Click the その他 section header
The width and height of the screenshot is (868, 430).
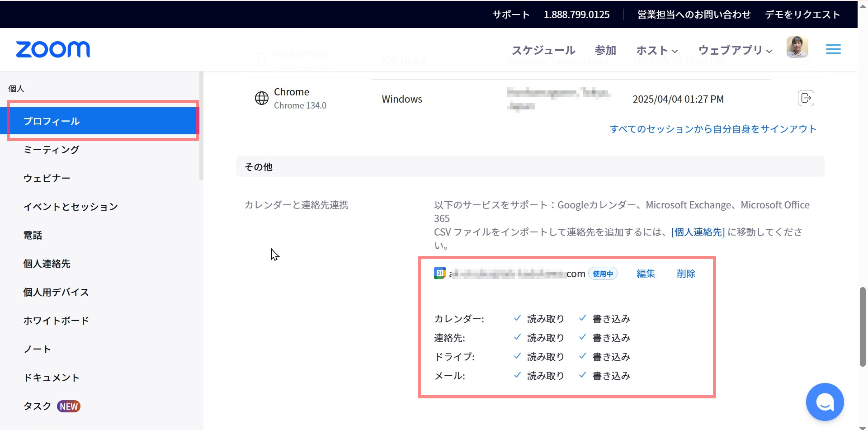point(530,166)
